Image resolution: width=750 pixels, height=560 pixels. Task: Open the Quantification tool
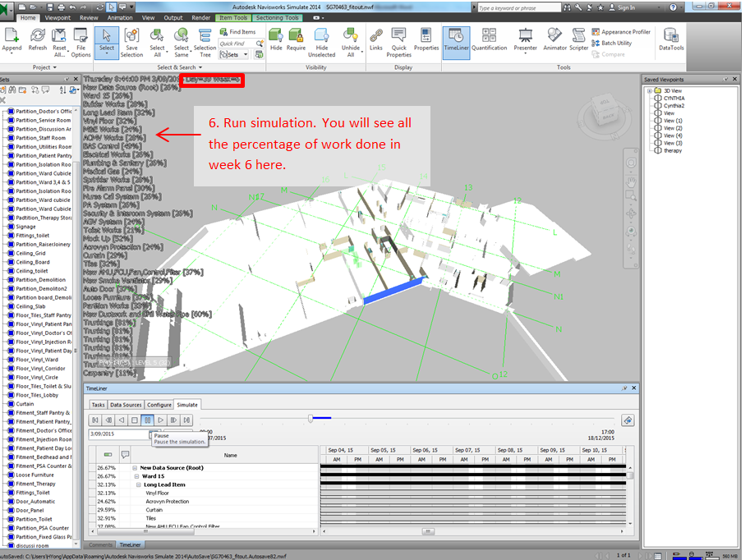point(490,39)
